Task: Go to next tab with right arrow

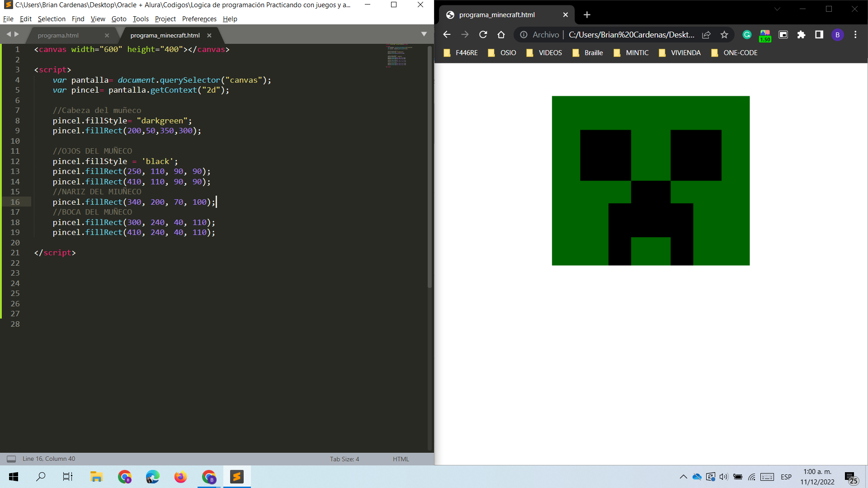Action: coord(17,34)
